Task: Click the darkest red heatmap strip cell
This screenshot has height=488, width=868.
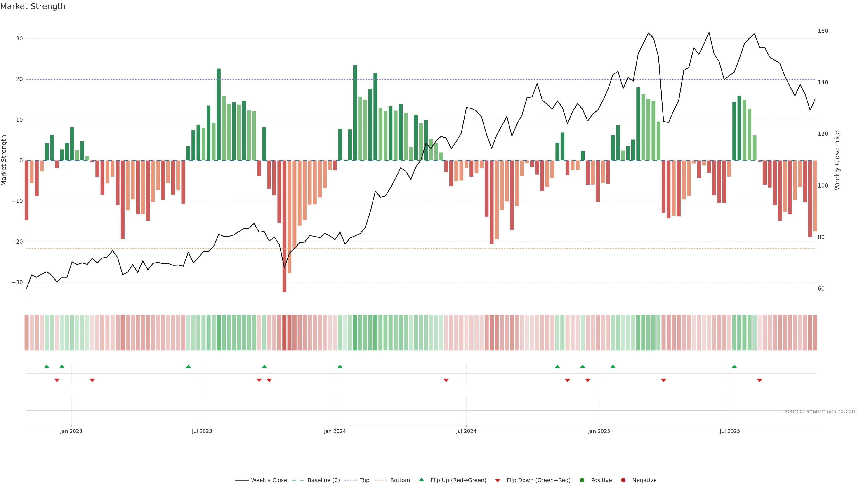Action: (x=284, y=332)
